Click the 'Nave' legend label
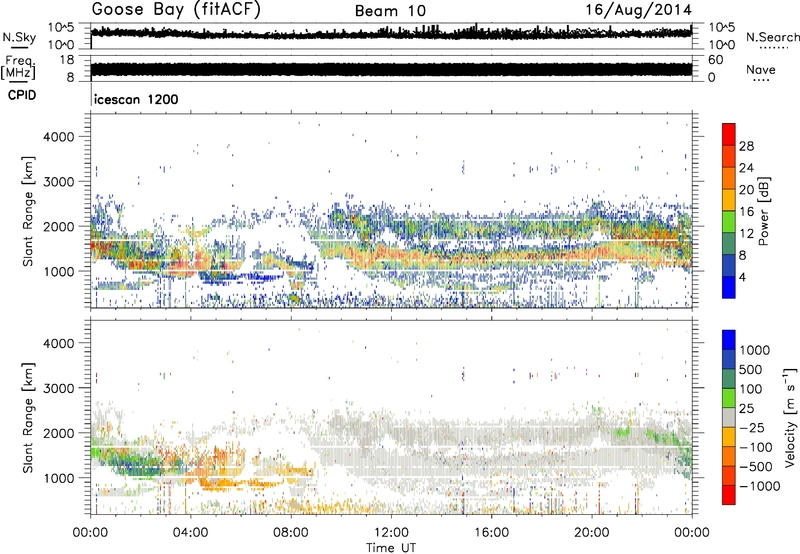 (x=761, y=69)
